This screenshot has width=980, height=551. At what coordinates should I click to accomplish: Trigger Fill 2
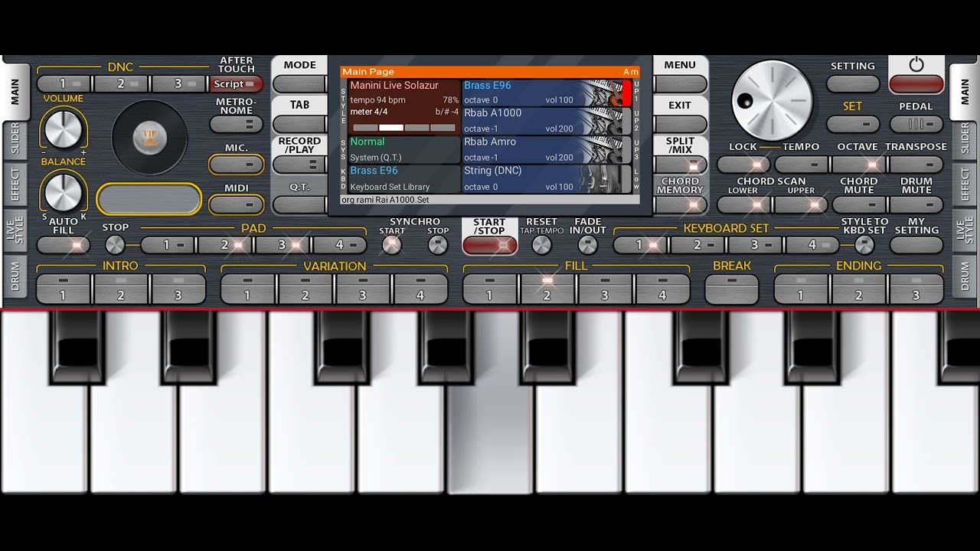pos(547,290)
